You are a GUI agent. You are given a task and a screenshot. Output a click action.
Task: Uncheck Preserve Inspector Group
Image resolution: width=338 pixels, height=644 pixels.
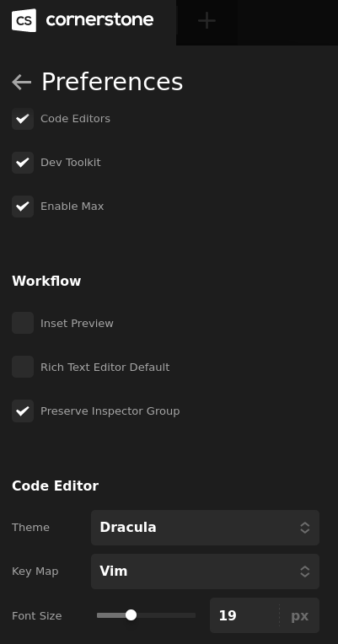[x=23, y=411]
